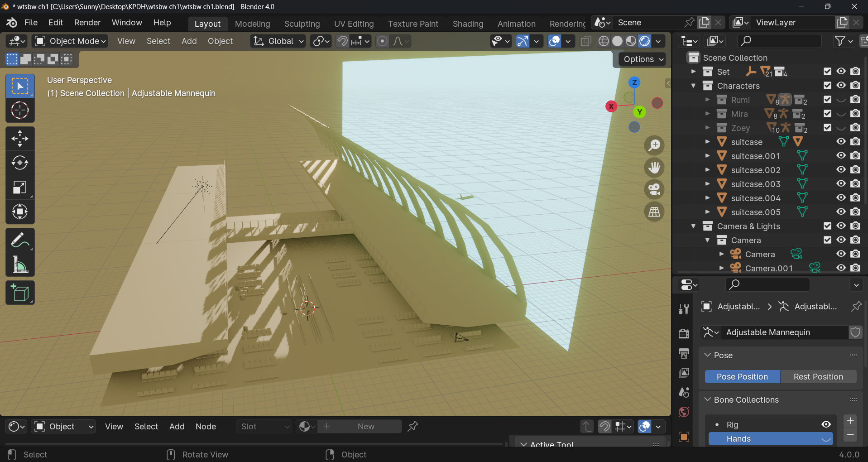868x462 pixels.
Task: Uncheck the Set collection checkbox
Action: tap(827, 72)
